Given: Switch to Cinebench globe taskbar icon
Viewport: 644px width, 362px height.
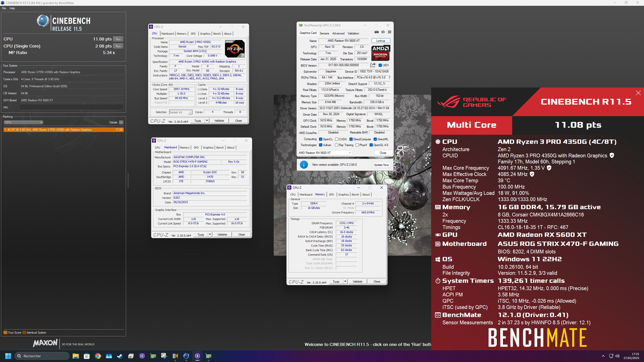Looking at the screenshot, I should tap(186, 356).
